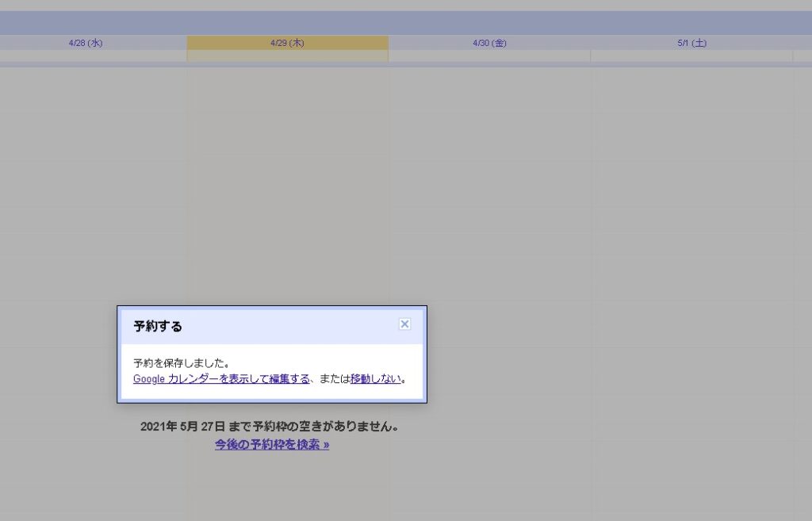812x521 pixels.
Task: Click the all-day cell under 5/1 (土)
Action: pos(691,56)
